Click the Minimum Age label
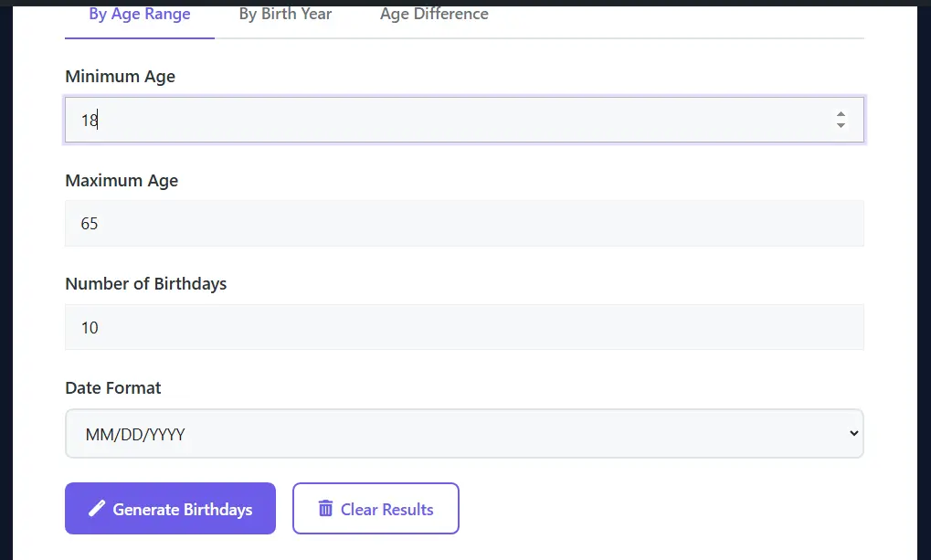 [120, 77]
